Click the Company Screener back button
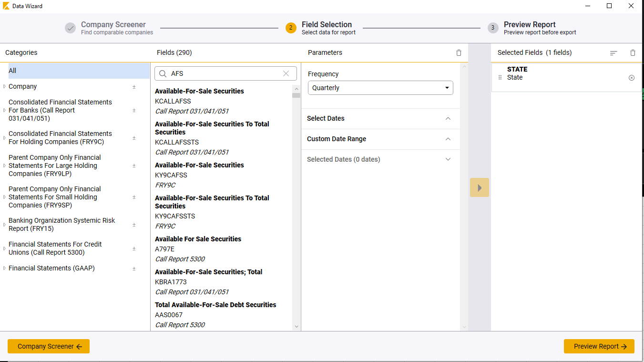This screenshot has height=362, width=644. point(48,346)
